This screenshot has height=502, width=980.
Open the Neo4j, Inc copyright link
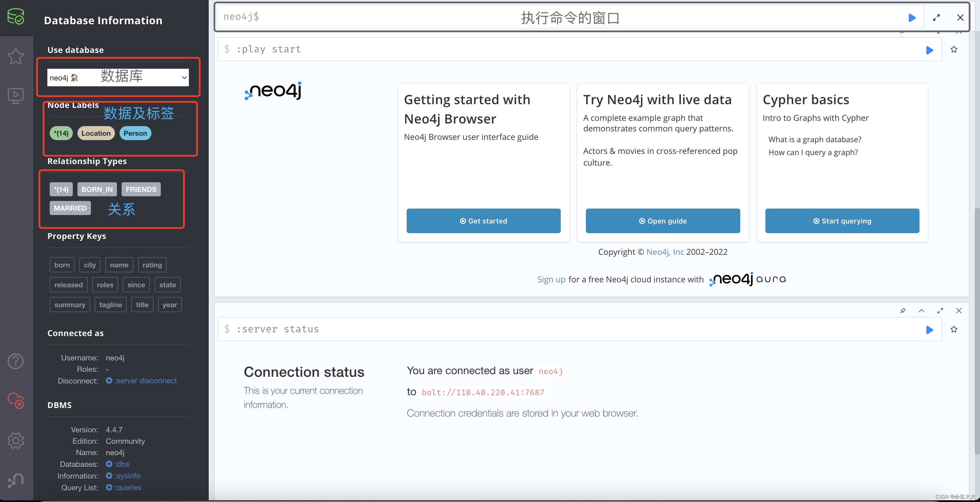coord(665,252)
